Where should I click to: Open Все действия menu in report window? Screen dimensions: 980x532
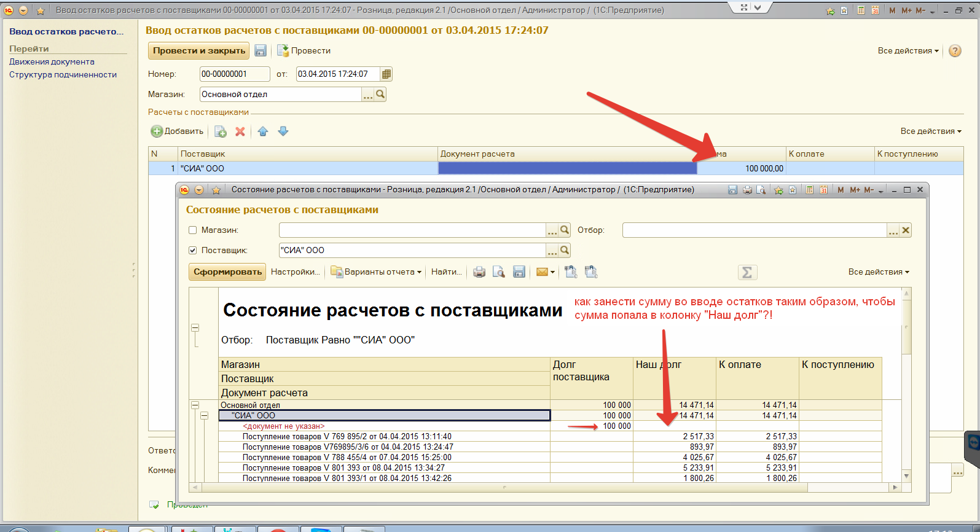coord(878,272)
